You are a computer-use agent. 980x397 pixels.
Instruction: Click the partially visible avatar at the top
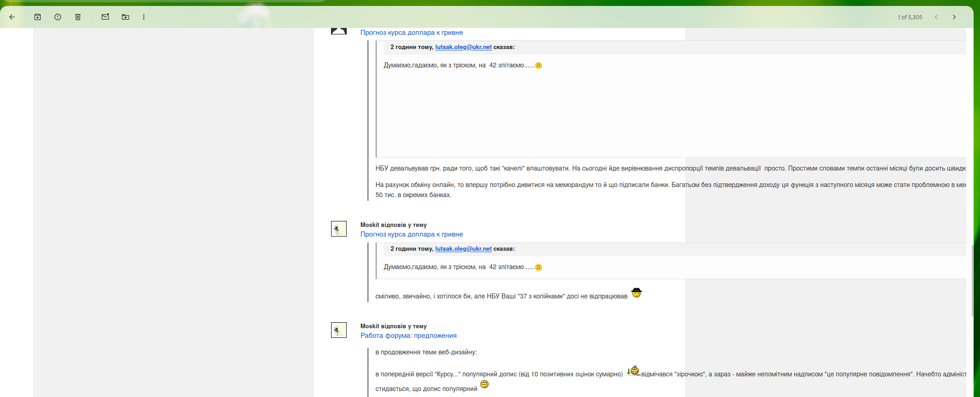pos(339,31)
